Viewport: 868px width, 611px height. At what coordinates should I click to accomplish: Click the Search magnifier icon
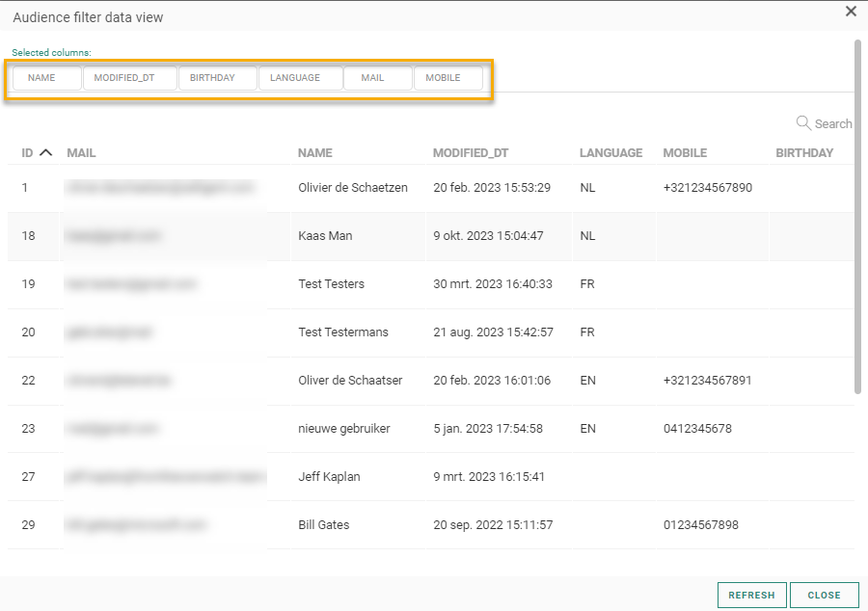click(x=802, y=123)
